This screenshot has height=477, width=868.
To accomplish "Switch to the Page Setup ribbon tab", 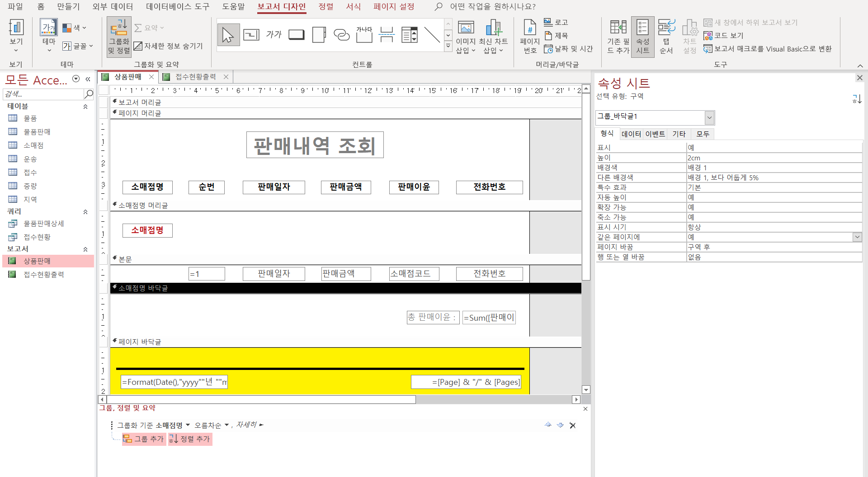I will 393,7.
